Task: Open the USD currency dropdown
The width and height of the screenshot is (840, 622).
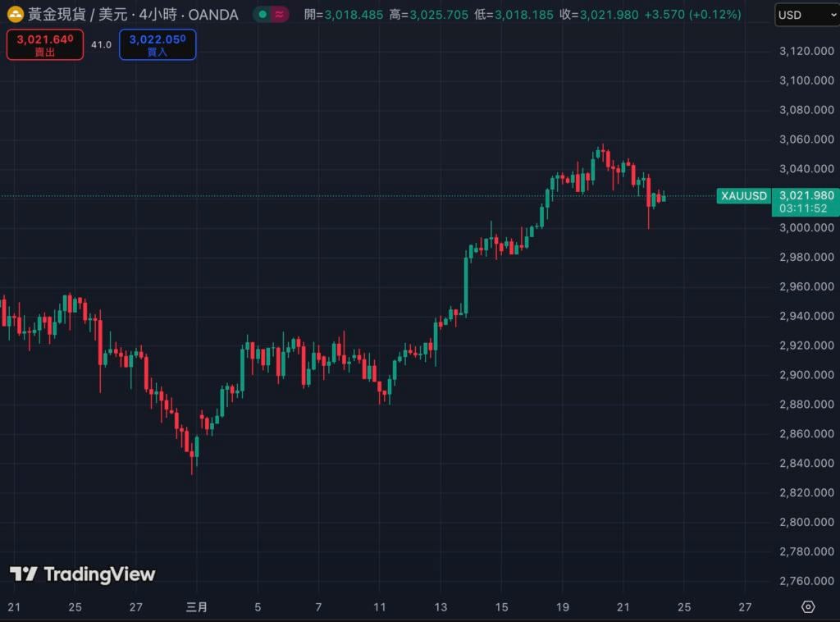Action: tap(806, 15)
